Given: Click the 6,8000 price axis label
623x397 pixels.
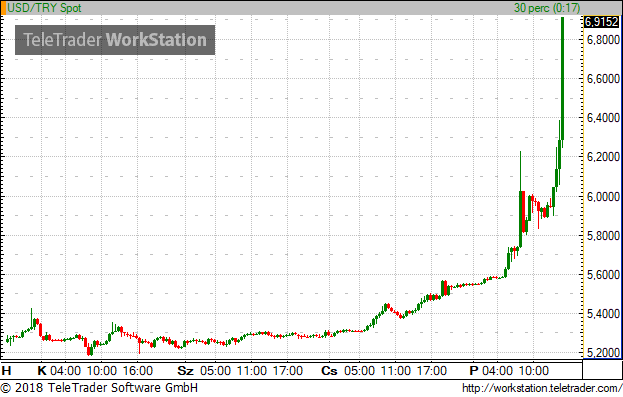Looking at the screenshot, I should (x=603, y=40).
